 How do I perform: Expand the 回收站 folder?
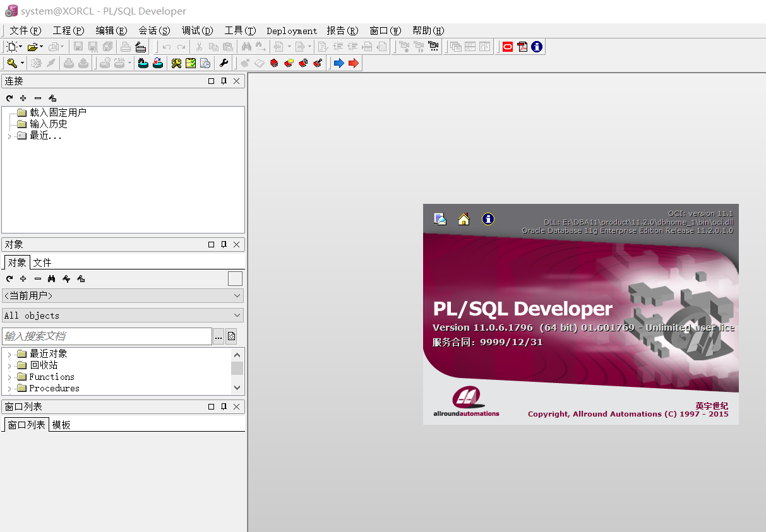click(9, 365)
